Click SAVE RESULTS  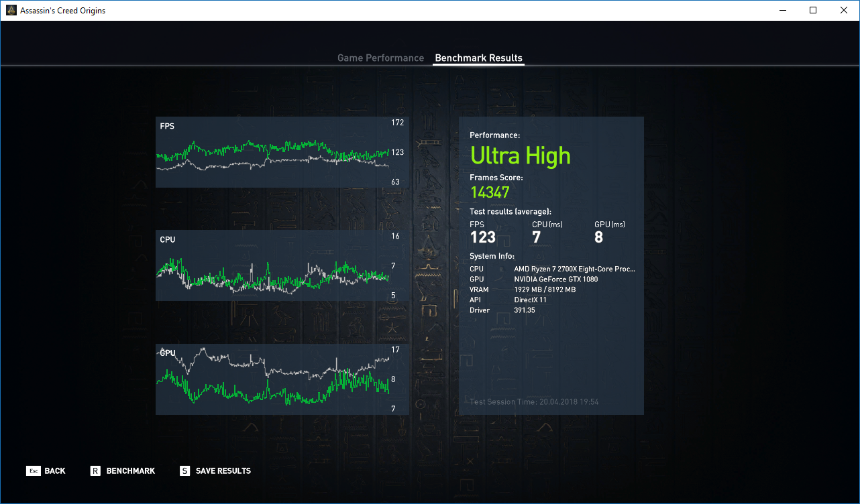coord(223,471)
